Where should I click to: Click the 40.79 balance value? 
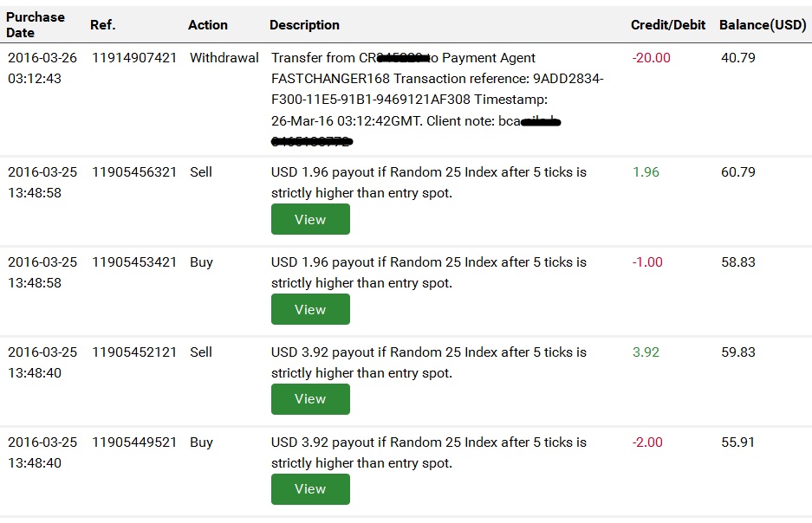(738, 58)
